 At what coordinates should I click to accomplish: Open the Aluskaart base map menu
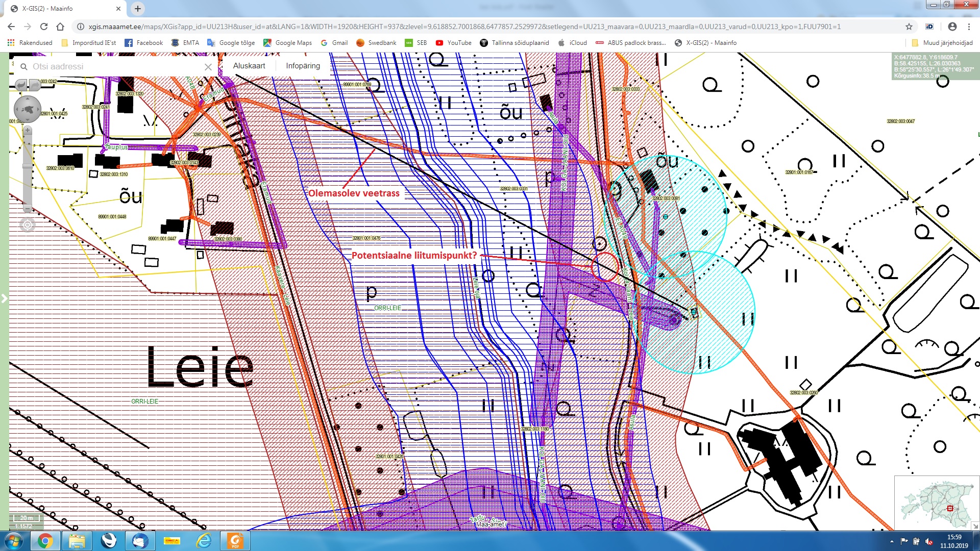(249, 66)
